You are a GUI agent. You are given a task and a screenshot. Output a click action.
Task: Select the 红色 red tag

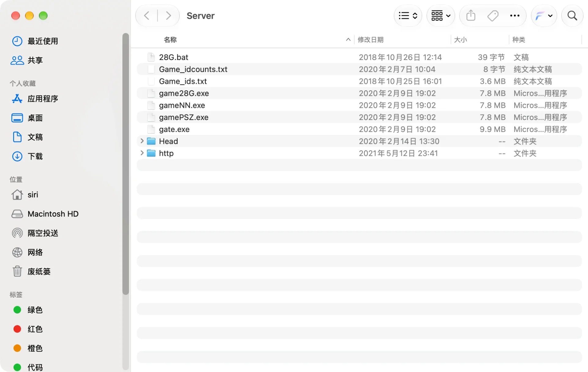[28, 329]
